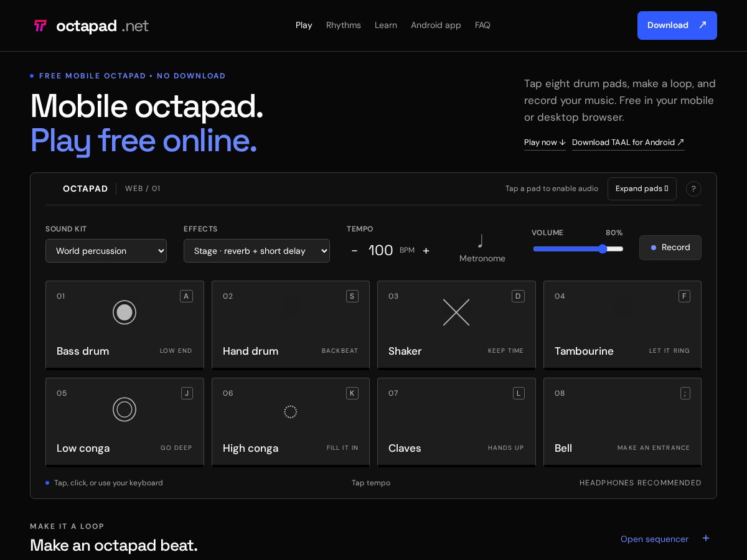
Task: Click the 'Make an octapad beat.' heading
Action: pyautogui.click(x=114, y=546)
